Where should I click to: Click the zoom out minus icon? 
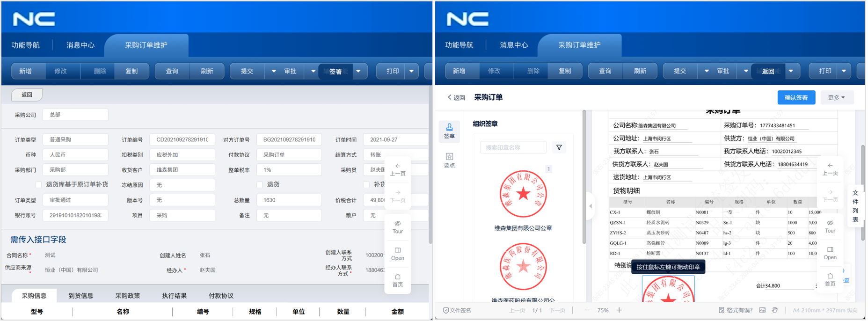tap(587, 310)
